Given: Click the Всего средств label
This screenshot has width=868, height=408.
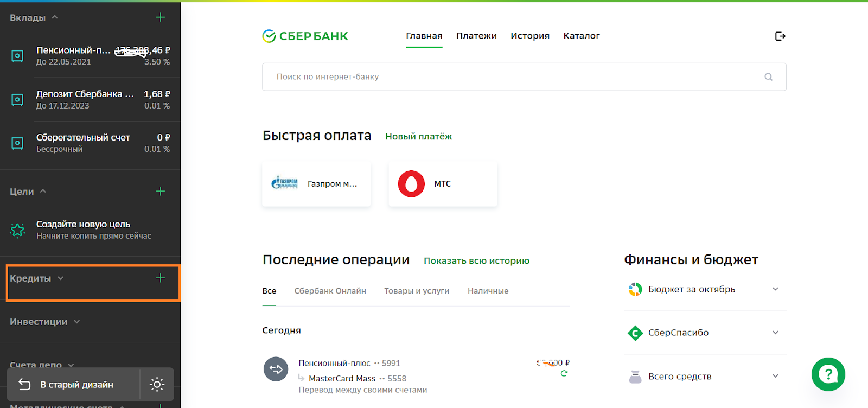Looking at the screenshot, I should (x=680, y=377).
